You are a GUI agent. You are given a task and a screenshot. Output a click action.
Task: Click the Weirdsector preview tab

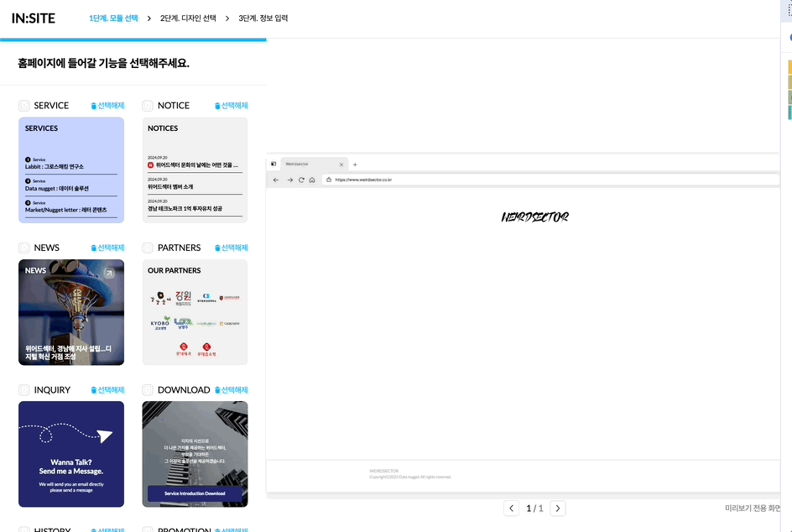(x=314, y=164)
